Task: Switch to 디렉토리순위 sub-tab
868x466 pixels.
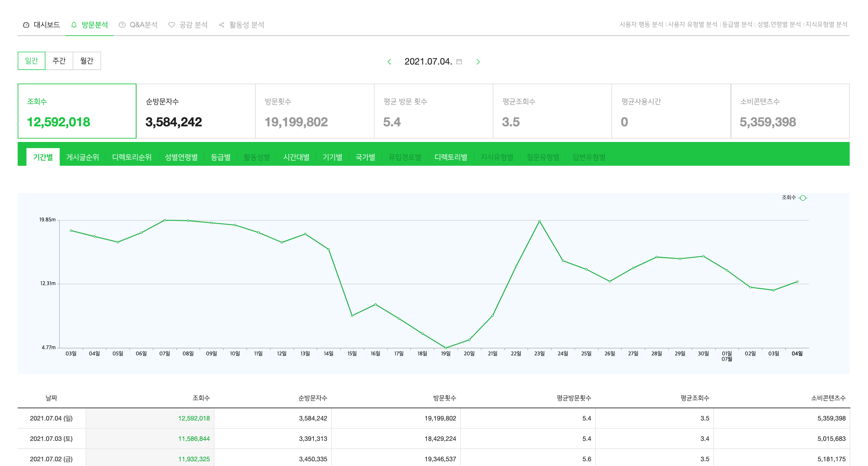Action: click(132, 157)
